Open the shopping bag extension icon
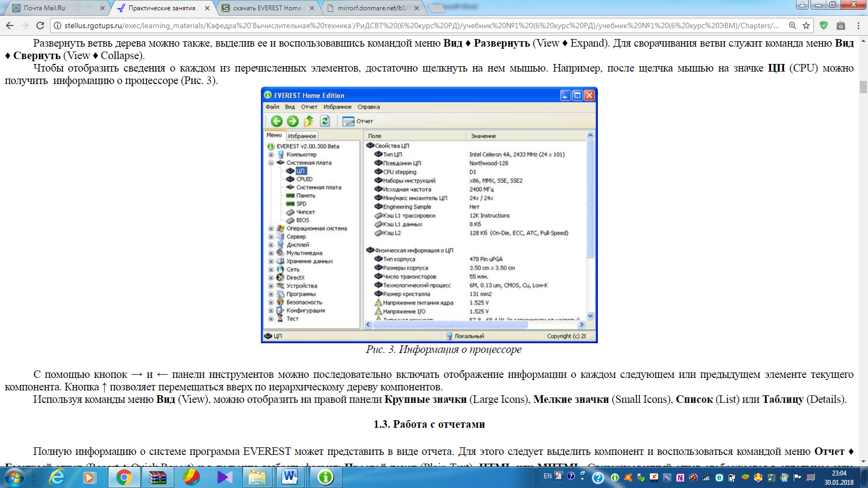This screenshot has height=488, width=868. [841, 25]
